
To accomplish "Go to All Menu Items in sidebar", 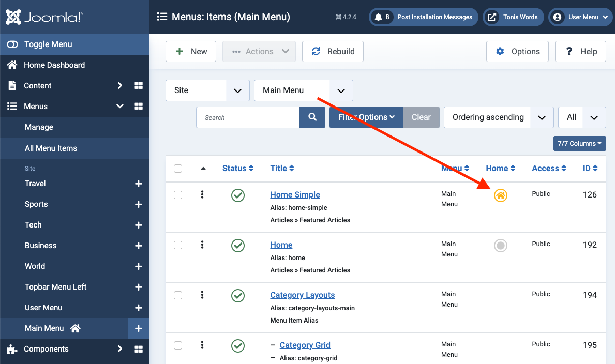I will 51,148.
